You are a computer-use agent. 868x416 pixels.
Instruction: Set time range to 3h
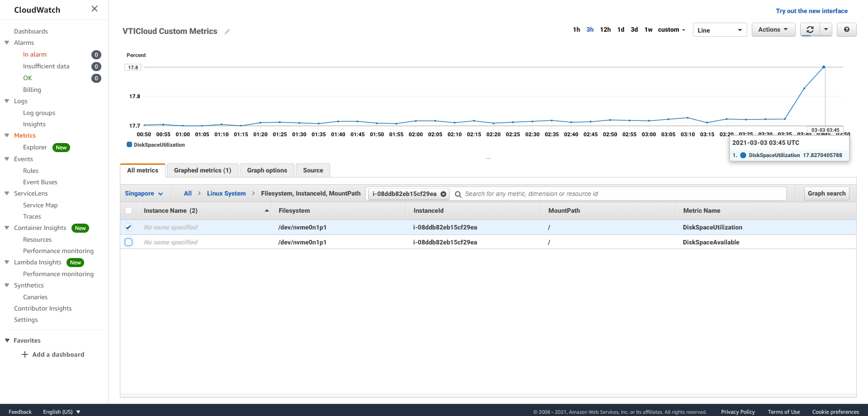pos(590,29)
